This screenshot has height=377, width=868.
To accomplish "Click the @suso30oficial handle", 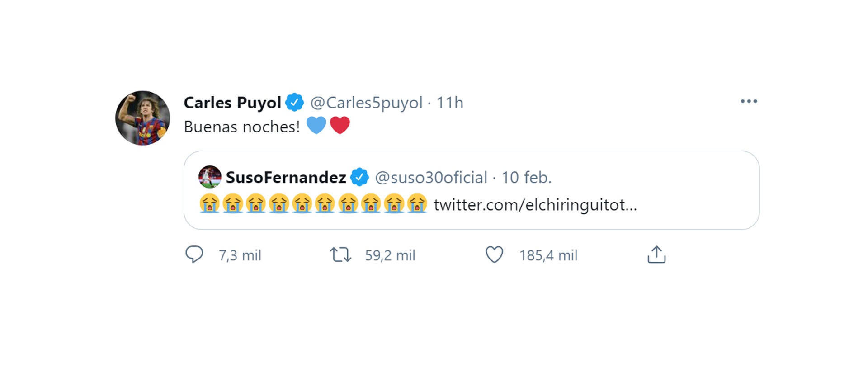I will pyautogui.click(x=431, y=178).
